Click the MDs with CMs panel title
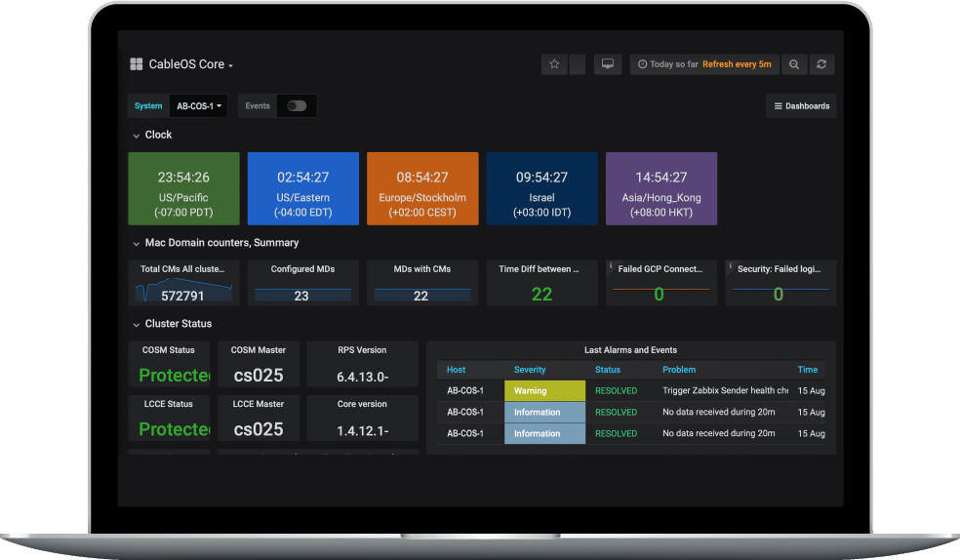Image resolution: width=960 pixels, height=560 pixels. [x=422, y=269]
